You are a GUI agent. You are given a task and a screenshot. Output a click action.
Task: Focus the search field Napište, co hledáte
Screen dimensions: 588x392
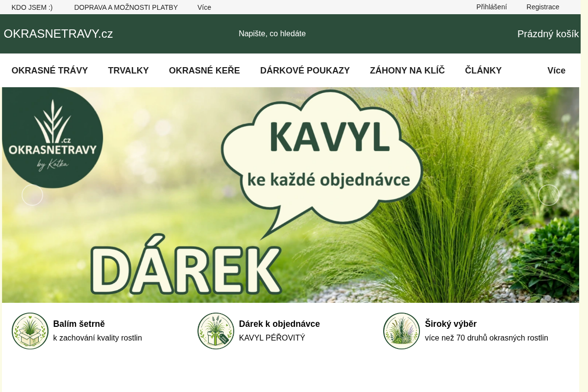coord(272,34)
